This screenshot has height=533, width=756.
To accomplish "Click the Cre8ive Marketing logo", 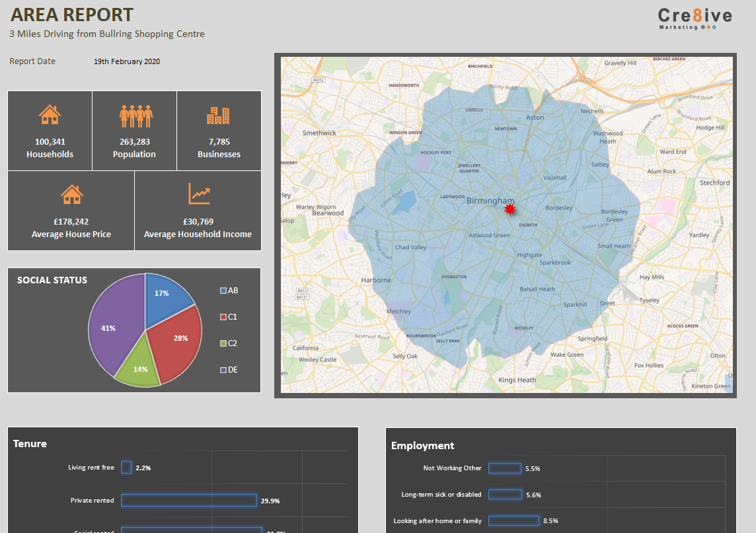I will click(695, 18).
